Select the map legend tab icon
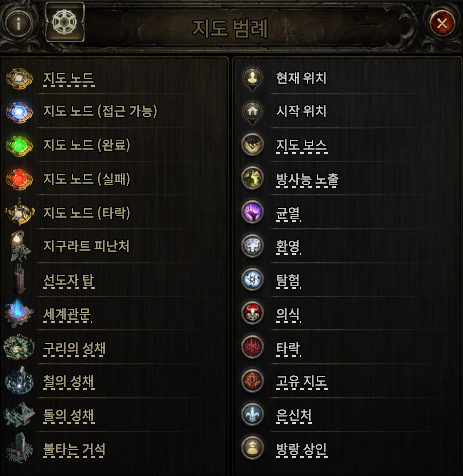Screen dimensions: 463x476 [65, 22]
